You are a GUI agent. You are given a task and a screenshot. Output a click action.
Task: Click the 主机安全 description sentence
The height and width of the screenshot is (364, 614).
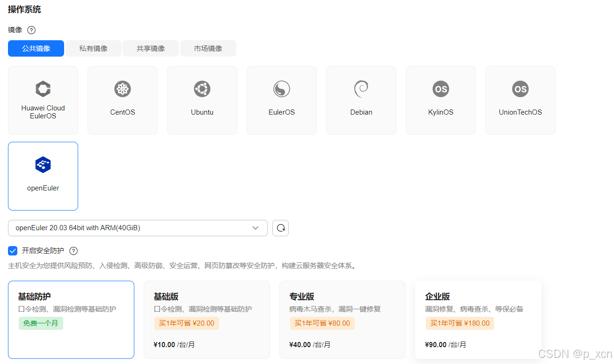183,266
